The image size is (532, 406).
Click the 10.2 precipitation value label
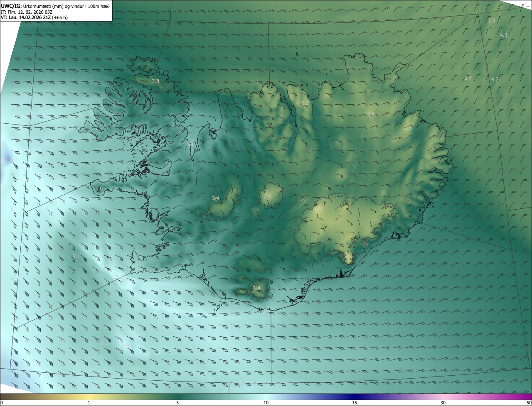tap(118, 277)
